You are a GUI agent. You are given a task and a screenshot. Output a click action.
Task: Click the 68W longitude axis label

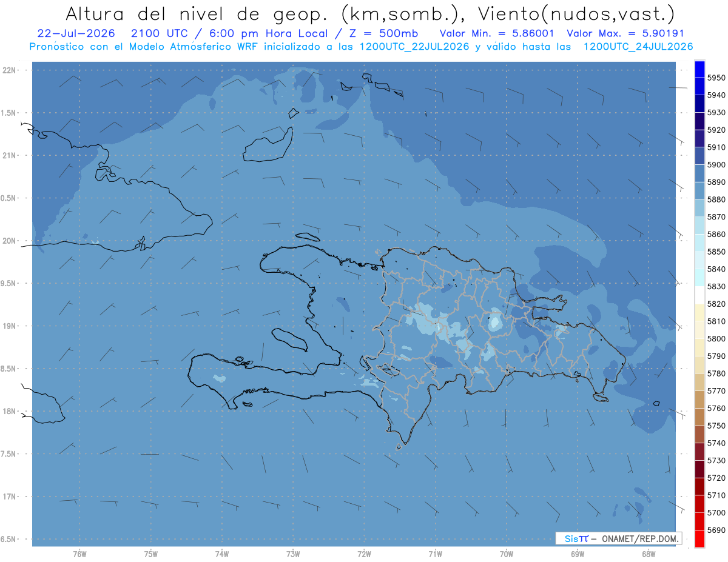(x=649, y=554)
